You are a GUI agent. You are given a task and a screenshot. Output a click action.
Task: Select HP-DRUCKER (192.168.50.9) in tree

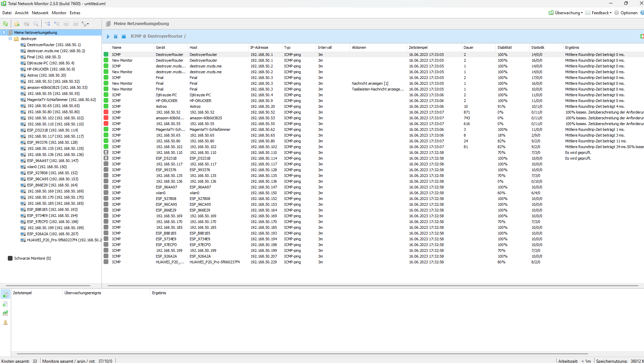coord(51,69)
